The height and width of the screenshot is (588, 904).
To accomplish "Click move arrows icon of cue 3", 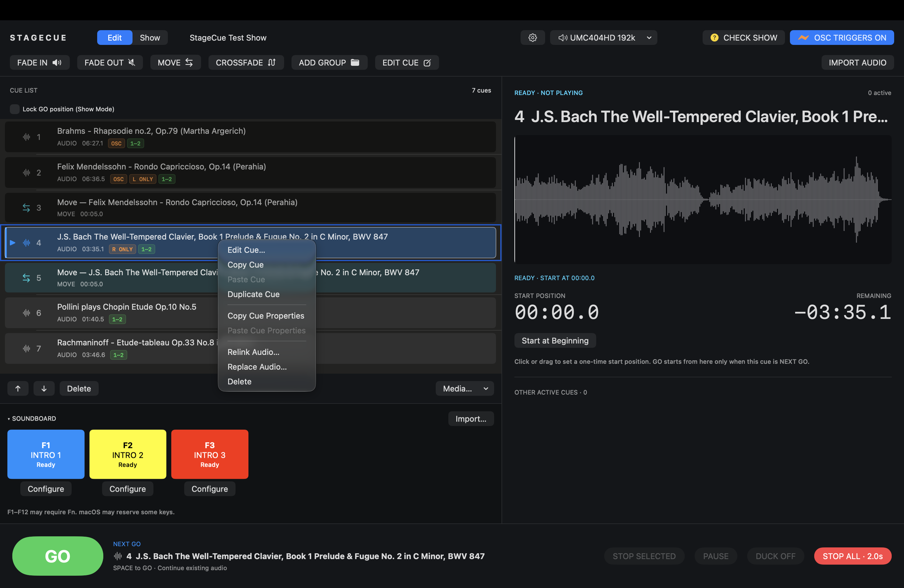I will coord(26,208).
